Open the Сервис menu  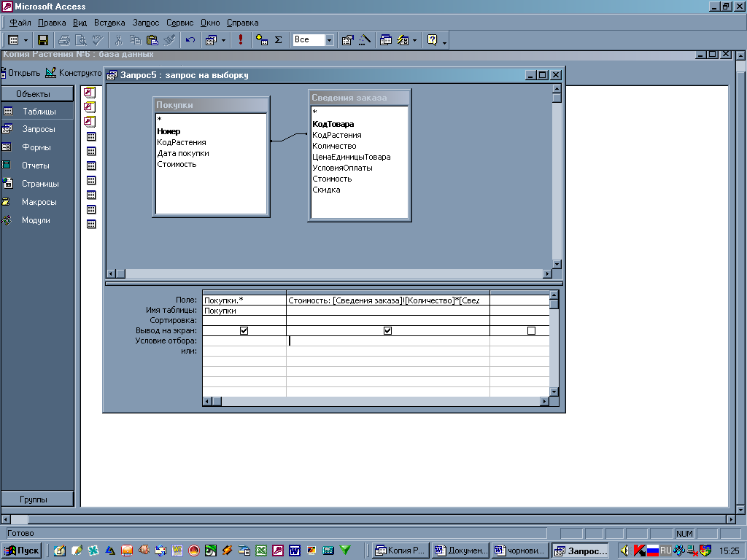pos(179,23)
